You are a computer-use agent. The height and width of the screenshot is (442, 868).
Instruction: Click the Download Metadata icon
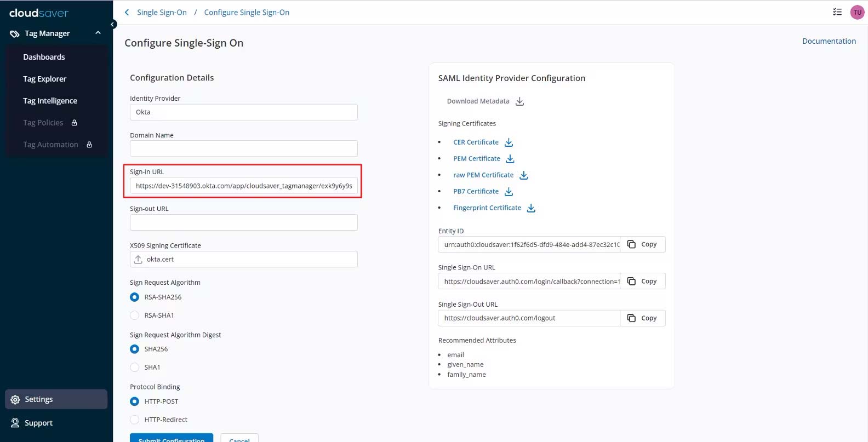point(519,101)
